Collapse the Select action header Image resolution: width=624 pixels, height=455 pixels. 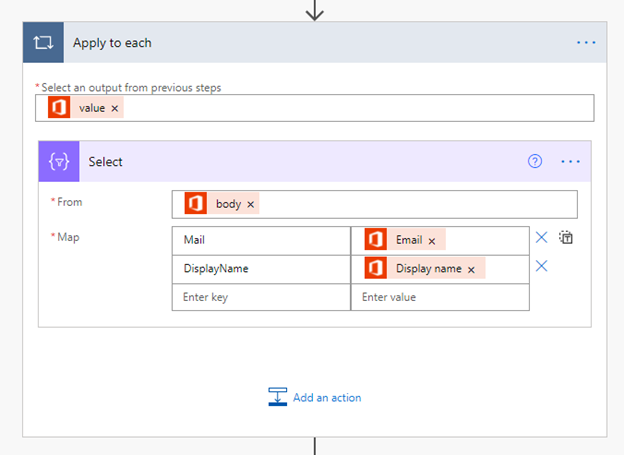tap(300, 161)
